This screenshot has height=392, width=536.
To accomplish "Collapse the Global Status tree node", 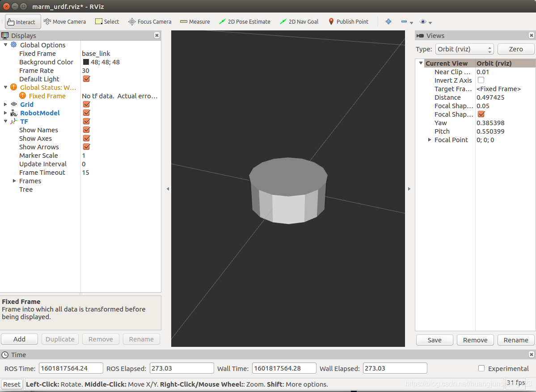I will (x=5, y=87).
